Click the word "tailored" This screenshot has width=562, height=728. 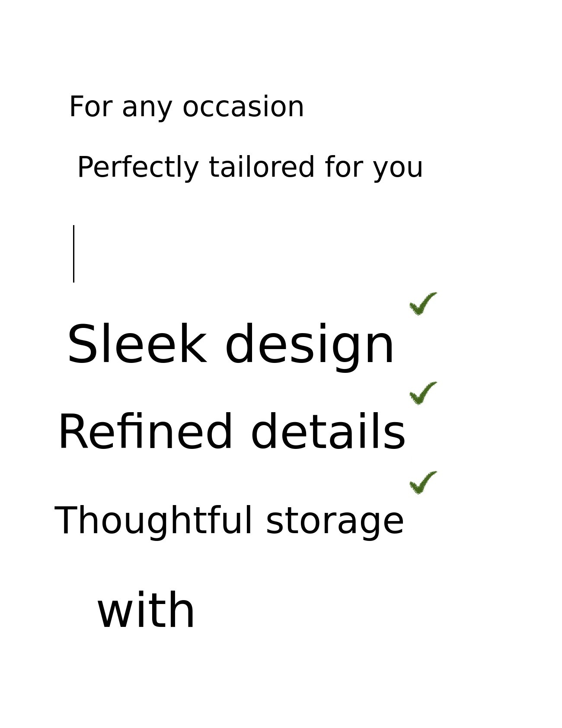(x=262, y=167)
